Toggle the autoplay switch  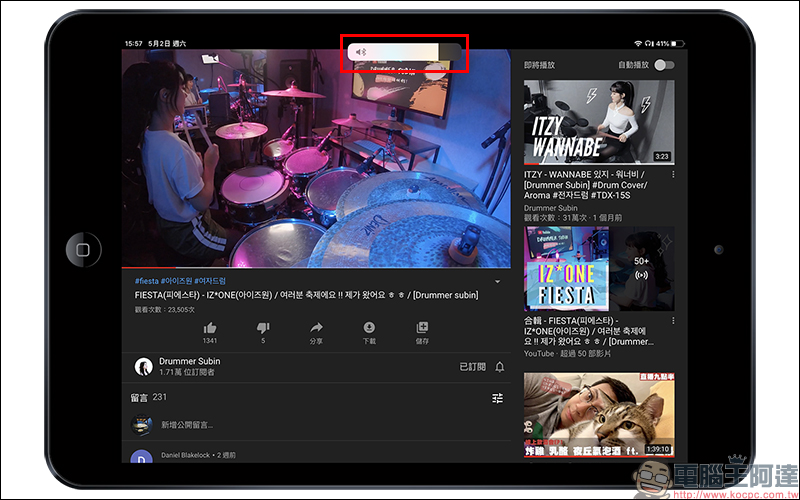coord(663,65)
